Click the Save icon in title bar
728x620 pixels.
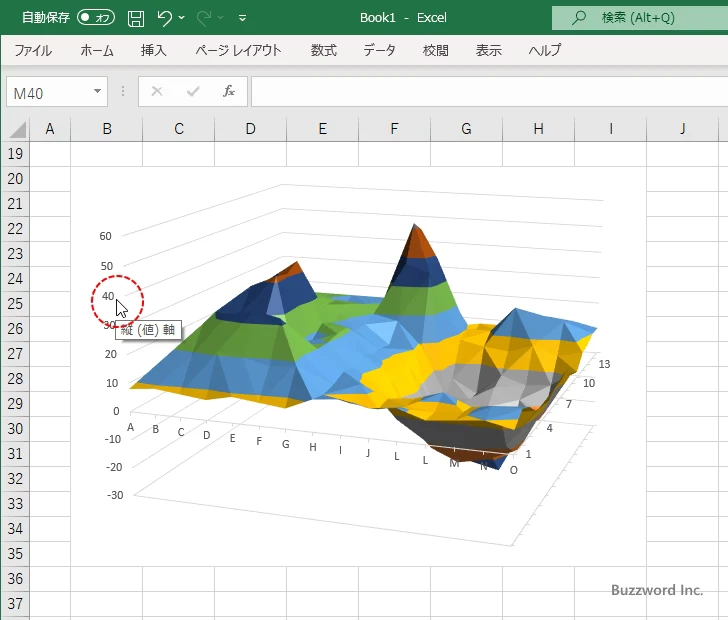(x=136, y=18)
